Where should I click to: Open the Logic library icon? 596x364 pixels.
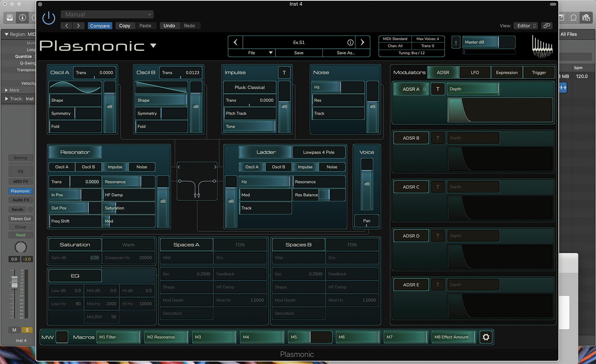10,17
